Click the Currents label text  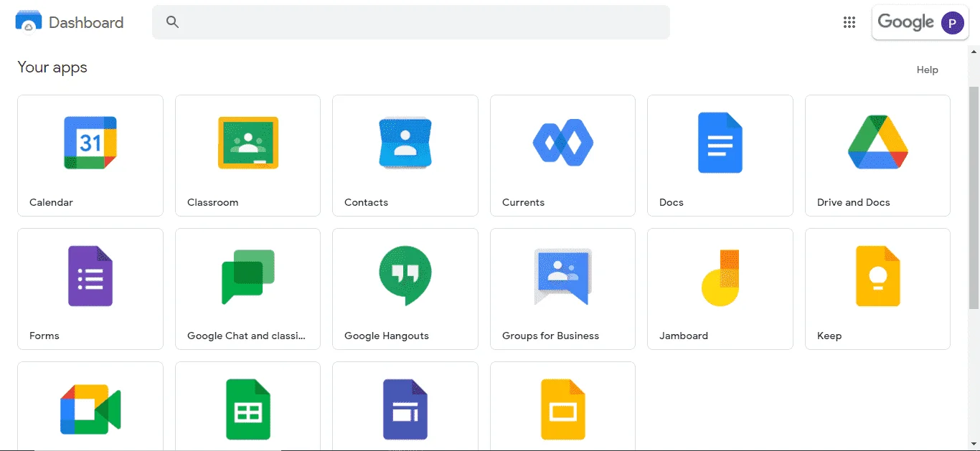click(523, 202)
